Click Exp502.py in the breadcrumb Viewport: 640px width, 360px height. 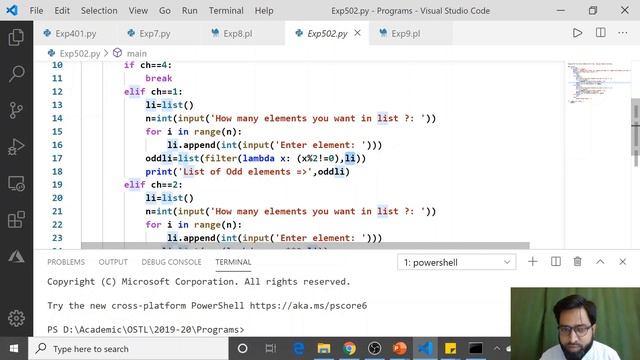click(x=80, y=53)
